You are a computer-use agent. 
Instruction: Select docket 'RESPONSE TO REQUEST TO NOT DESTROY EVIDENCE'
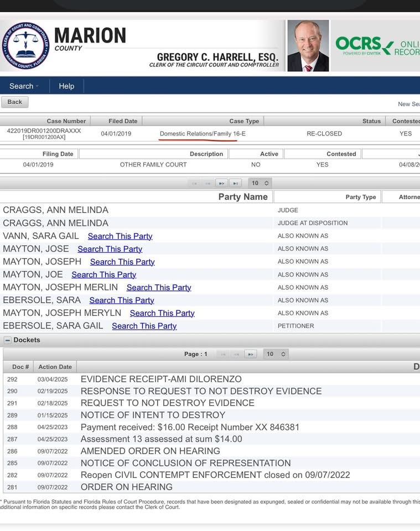click(201, 391)
